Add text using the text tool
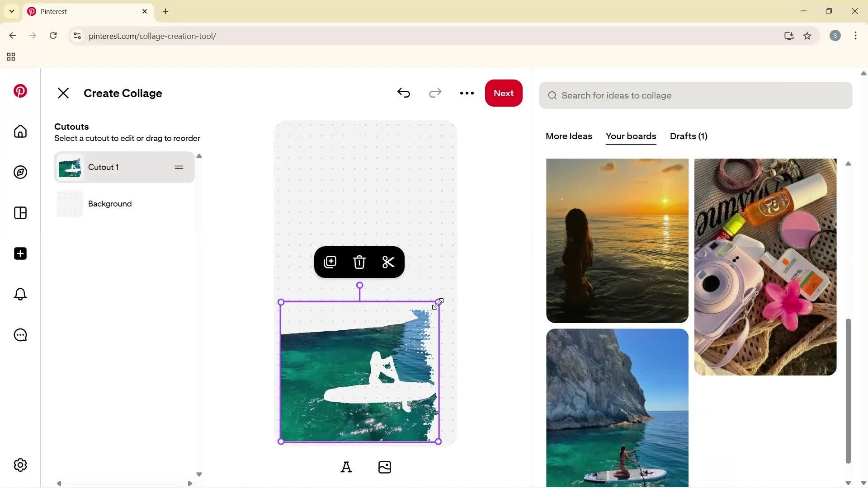This screenshot has height=488, width=868. 346,467
